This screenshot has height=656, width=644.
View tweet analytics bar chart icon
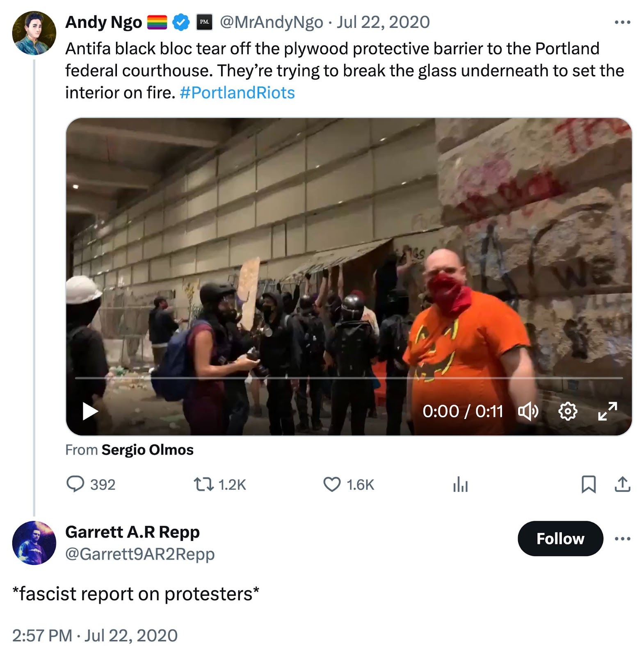(x=460, y=484)
